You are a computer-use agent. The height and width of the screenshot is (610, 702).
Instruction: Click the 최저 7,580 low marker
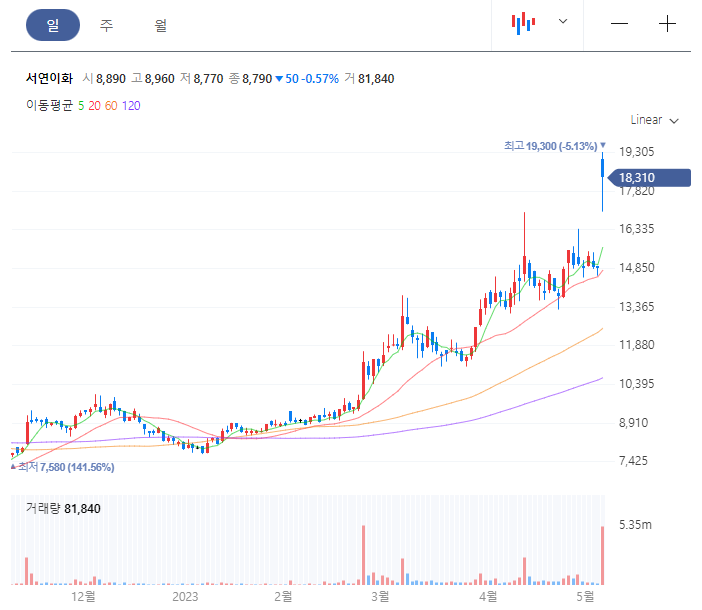[x=63, y=467]
